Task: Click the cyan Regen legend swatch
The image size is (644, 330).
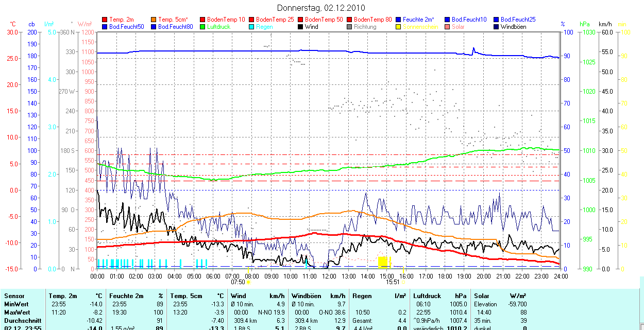Action: 252,27
